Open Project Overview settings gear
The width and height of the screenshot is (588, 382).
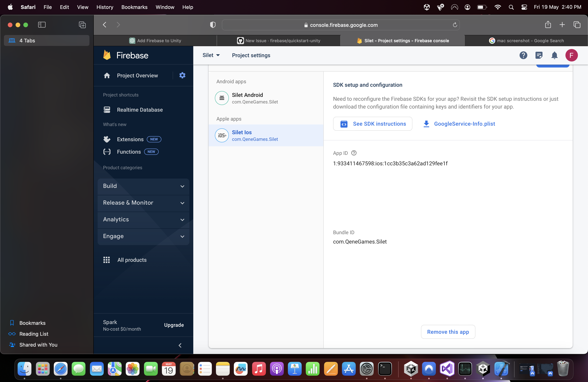182,75
